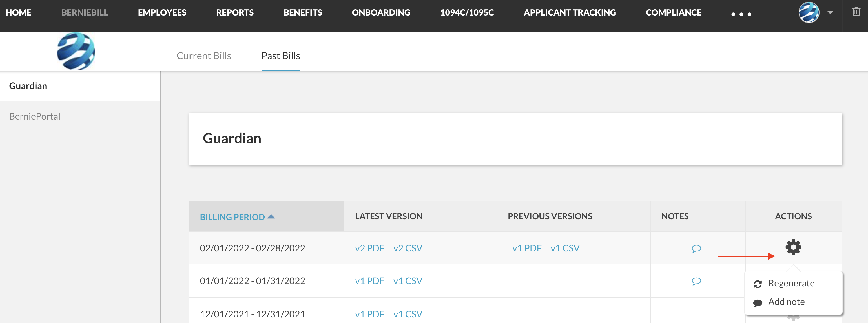Open COMPLIANCE navigation item
Image resolution: width=868 pixels, height=323 pixels.
(673, 12)
